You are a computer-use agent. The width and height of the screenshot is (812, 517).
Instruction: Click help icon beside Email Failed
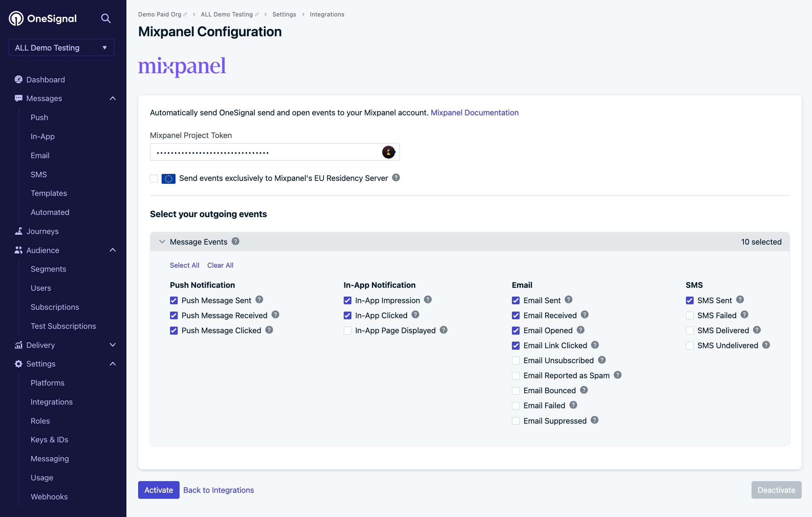coord(573,405)
